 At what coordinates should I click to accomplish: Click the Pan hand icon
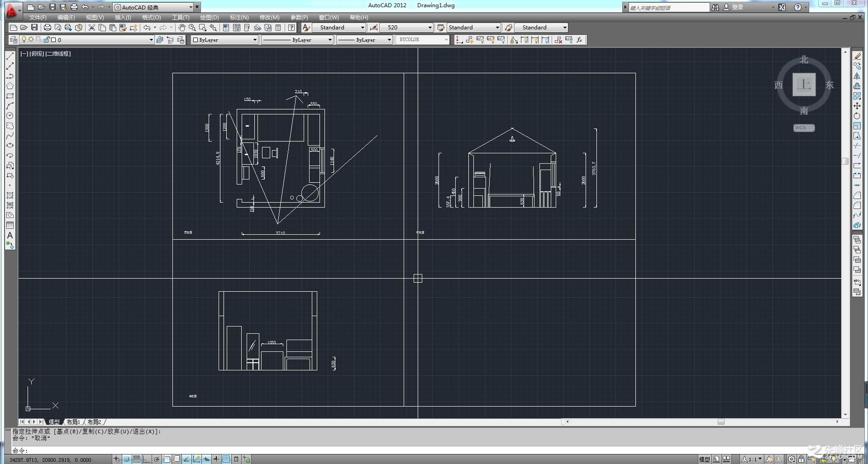coord(181,28)
